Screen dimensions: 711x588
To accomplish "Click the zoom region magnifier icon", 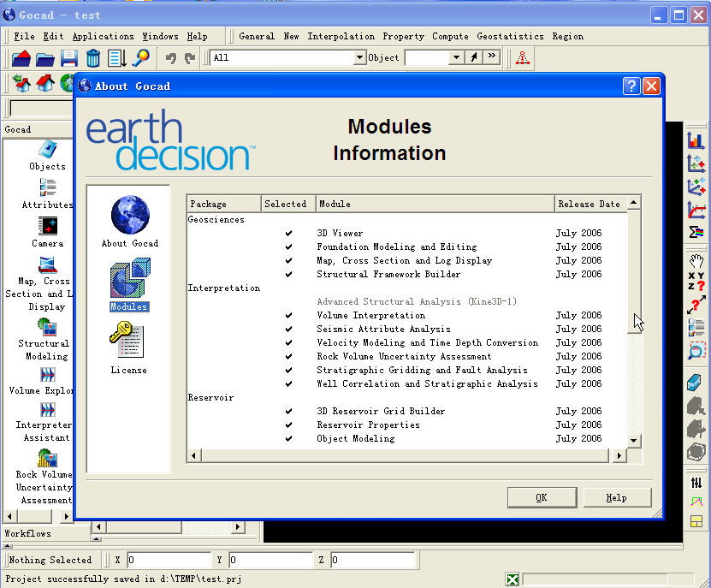I will point(696,351).
